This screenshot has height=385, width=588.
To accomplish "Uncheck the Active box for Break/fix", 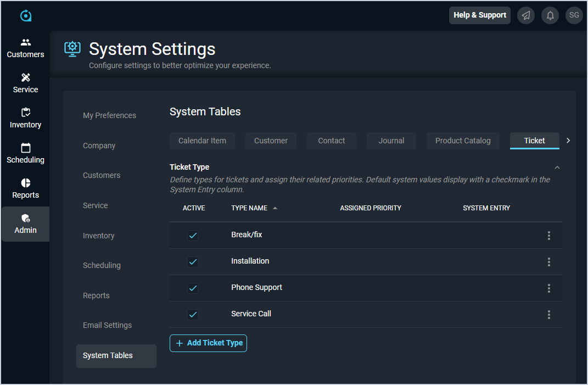I will 193,236.
